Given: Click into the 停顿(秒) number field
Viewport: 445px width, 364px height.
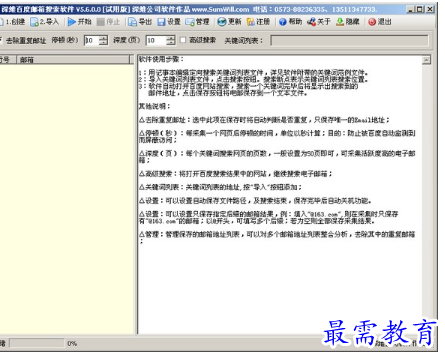Looking at the screenshot, I should [x=92, y=40].
